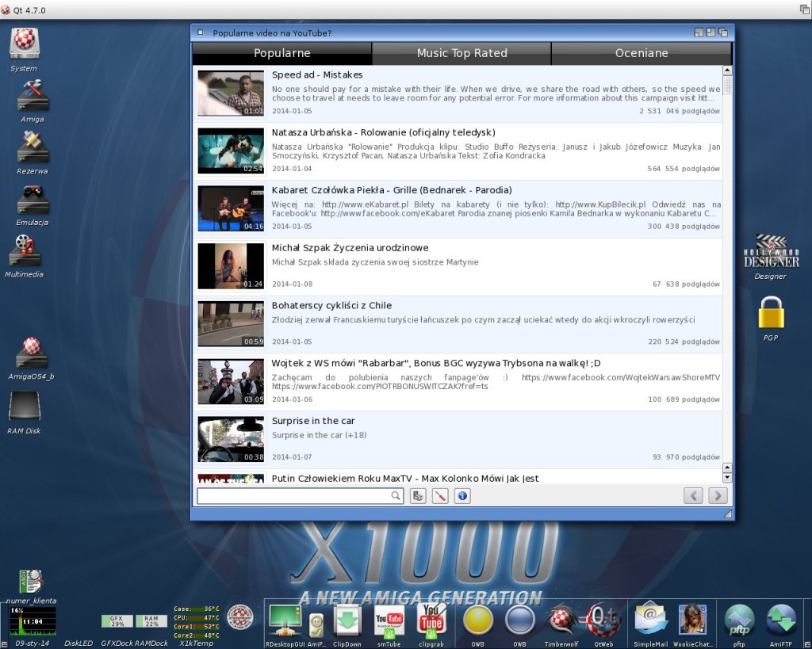Open the Multimedia drive icon
This screenshot has height=649, width=812.
pos(25,251)
